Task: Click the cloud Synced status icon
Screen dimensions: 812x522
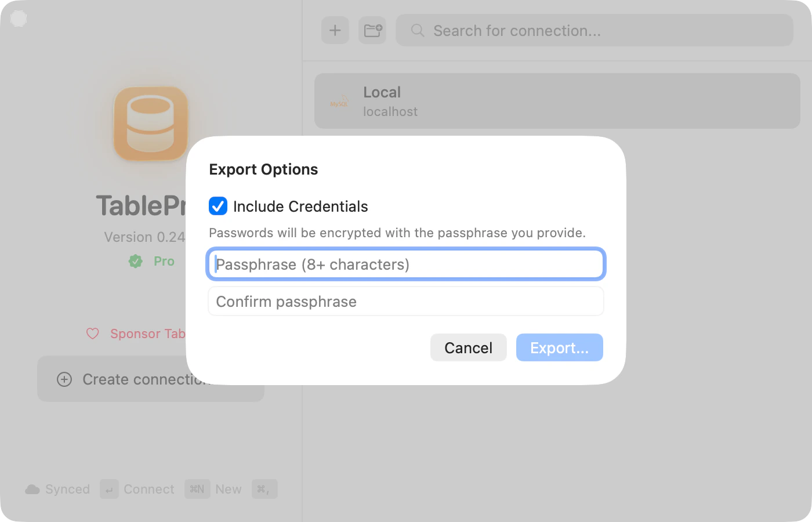Action: coord(33,489)
